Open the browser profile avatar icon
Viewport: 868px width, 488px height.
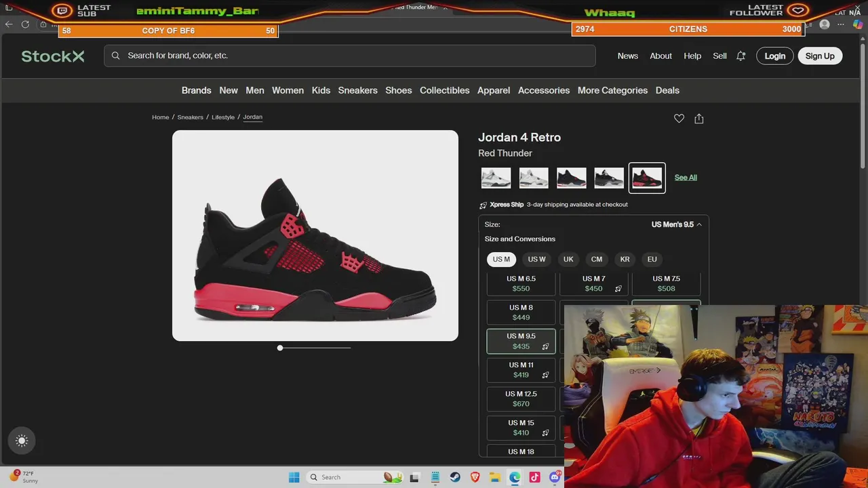(825, 24)
